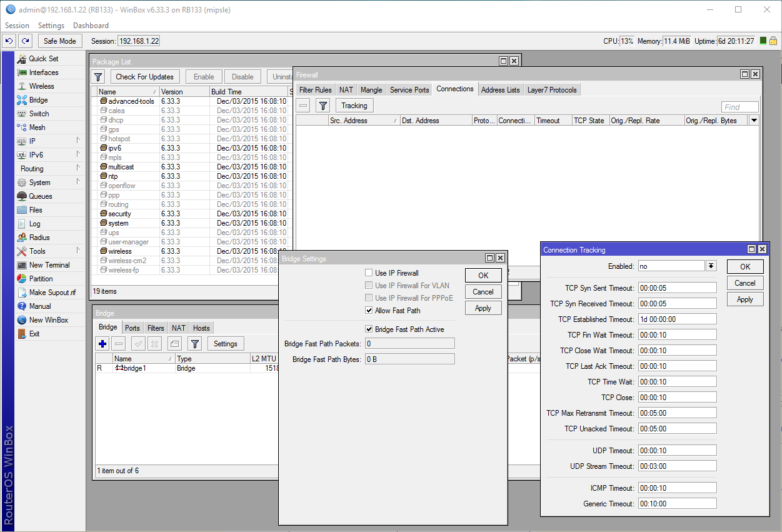782x532 pixels.
Task: Click ICMP Timeout field
Action: click(677, 488)
